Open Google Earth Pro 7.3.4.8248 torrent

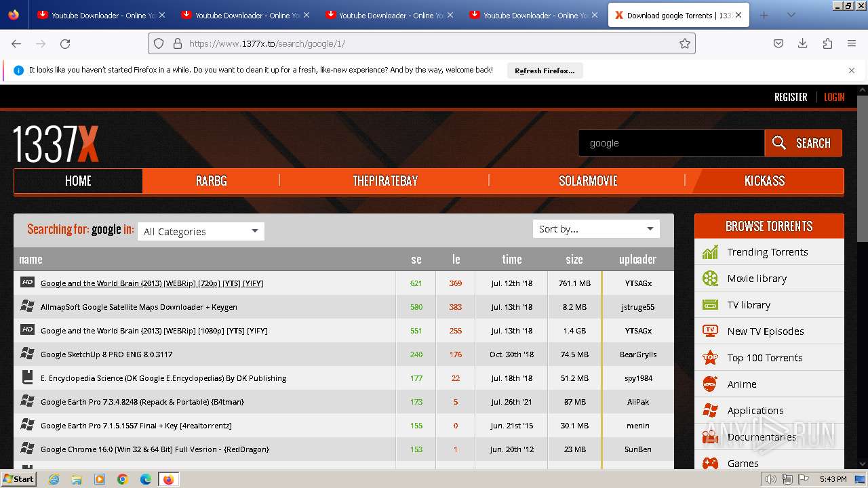pyautogui.click(x=142, y=402)
